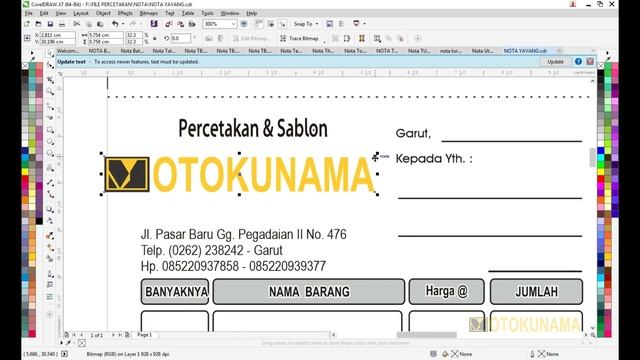Select the Artistic Media tool
Viewport: 640px width, 360px height.
[x=50, y=118]
